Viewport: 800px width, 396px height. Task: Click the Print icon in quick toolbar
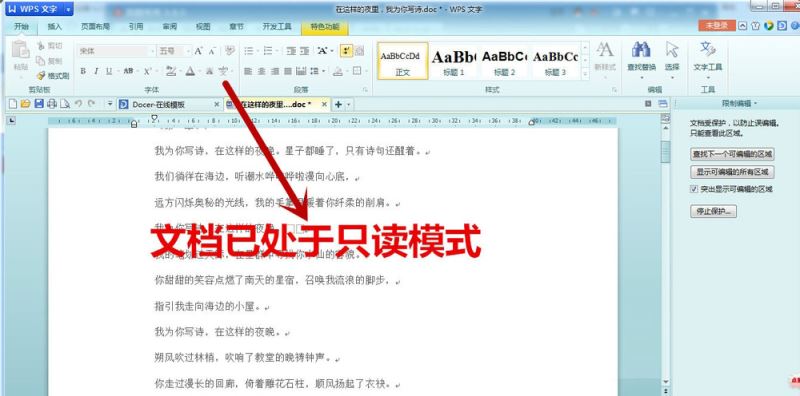[x=52, y=104]
